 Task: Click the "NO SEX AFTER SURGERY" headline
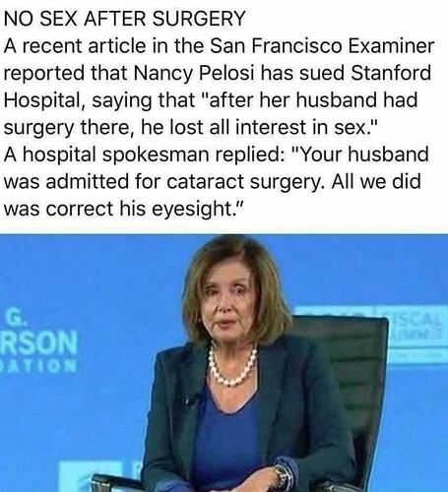point(124,18)
